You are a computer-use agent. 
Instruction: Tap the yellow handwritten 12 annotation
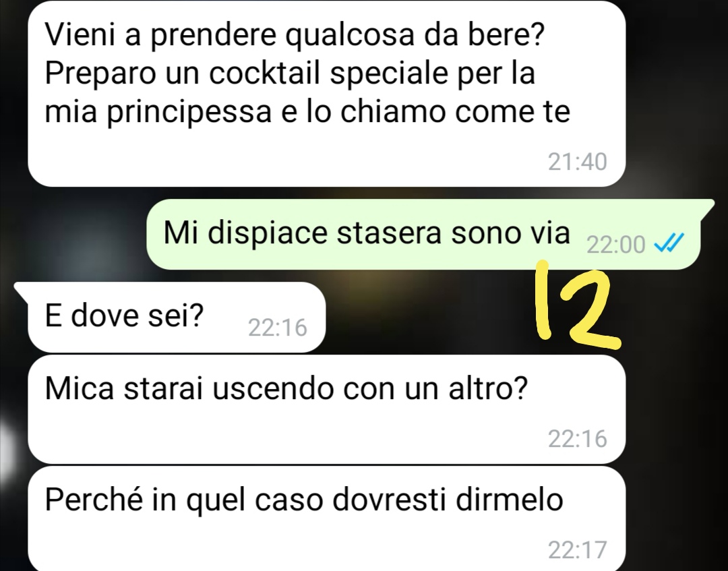point(578,306)
